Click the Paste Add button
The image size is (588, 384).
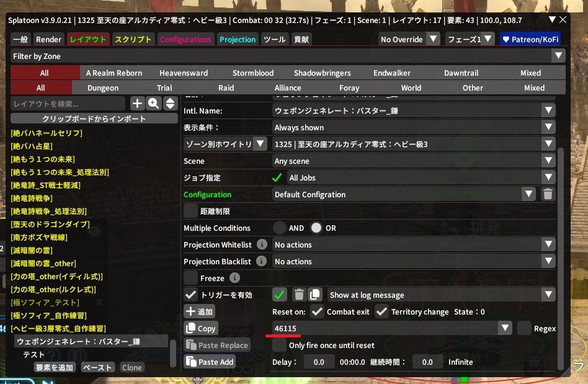coord(210,362)
